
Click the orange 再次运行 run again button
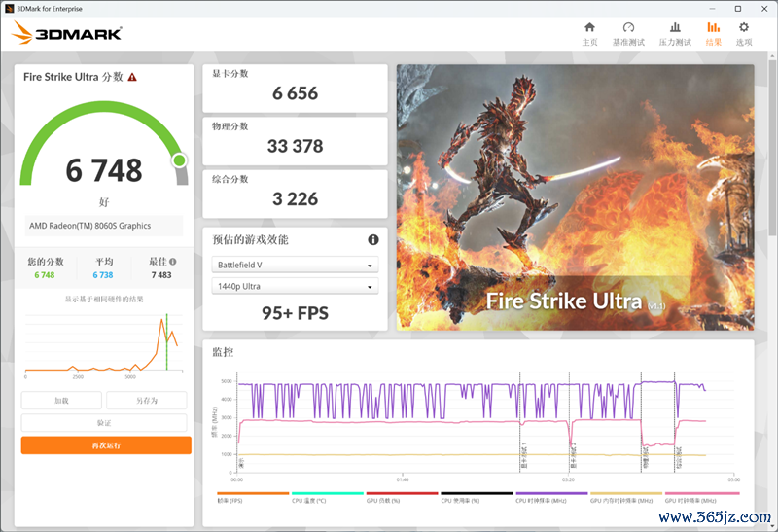106,445
